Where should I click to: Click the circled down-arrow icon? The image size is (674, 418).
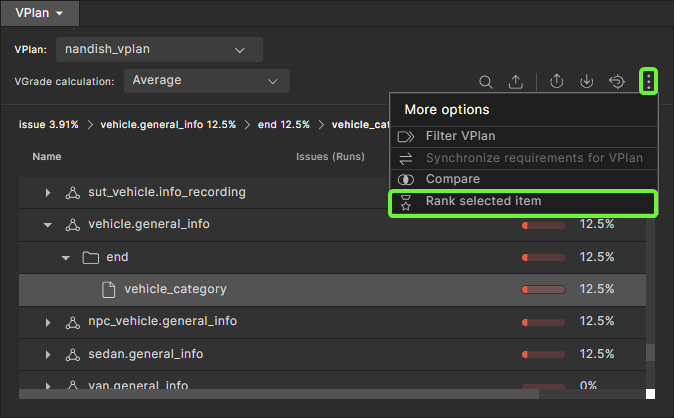[587, 82]
